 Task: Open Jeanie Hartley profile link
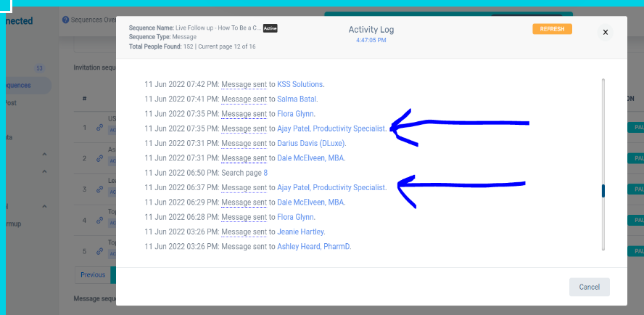300,232
